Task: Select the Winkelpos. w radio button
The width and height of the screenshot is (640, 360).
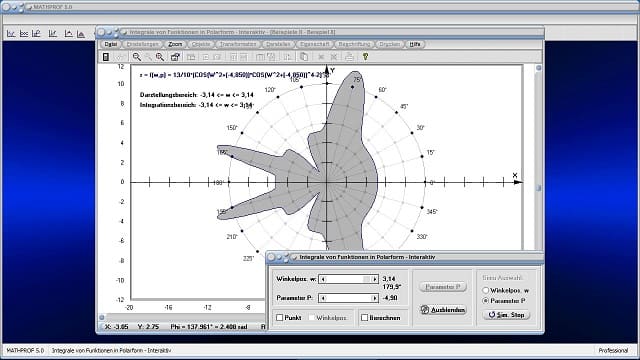Action: tap(485, 290)
